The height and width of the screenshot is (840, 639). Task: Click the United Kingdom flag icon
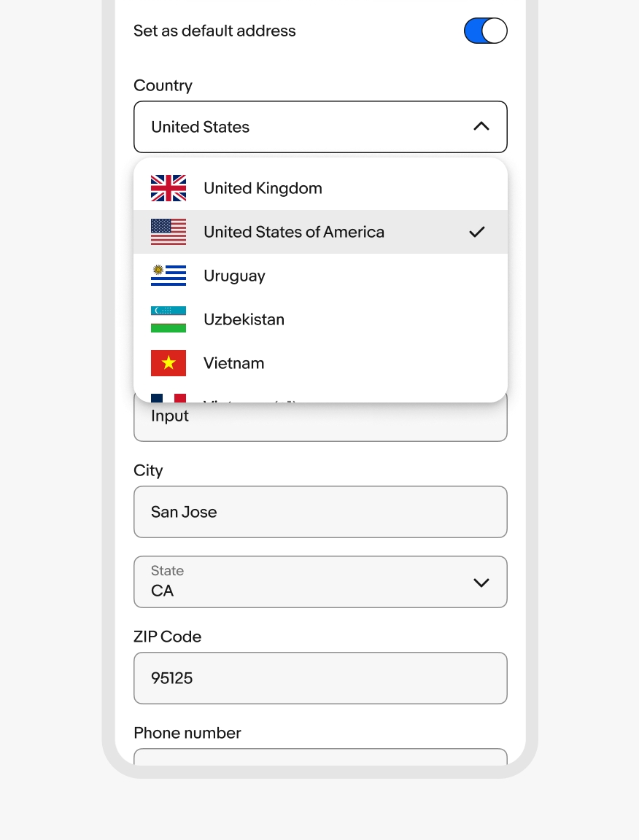(169, 188)
